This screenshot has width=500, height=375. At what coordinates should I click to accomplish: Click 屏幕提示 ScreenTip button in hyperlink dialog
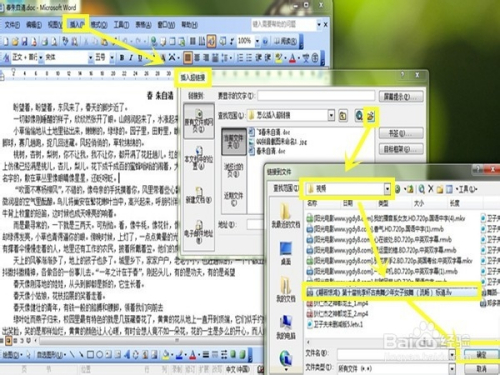click(401, 97)
